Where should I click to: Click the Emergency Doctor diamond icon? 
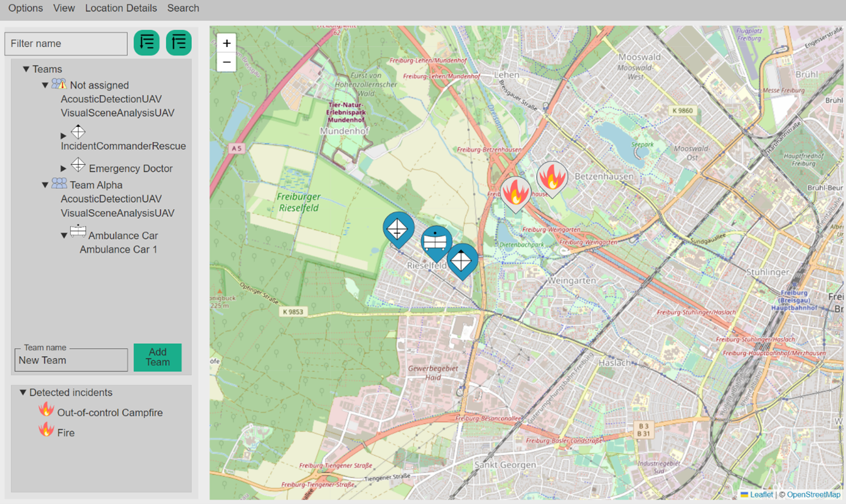(78, 164)
